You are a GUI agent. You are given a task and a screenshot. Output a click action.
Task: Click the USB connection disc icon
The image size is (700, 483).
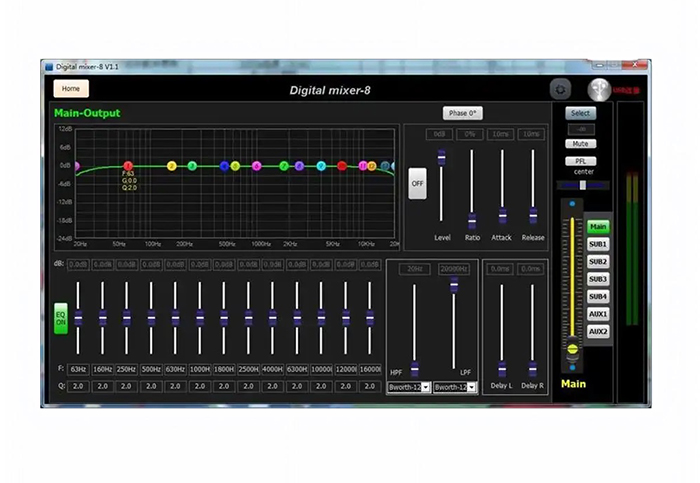tap(599, 89)
